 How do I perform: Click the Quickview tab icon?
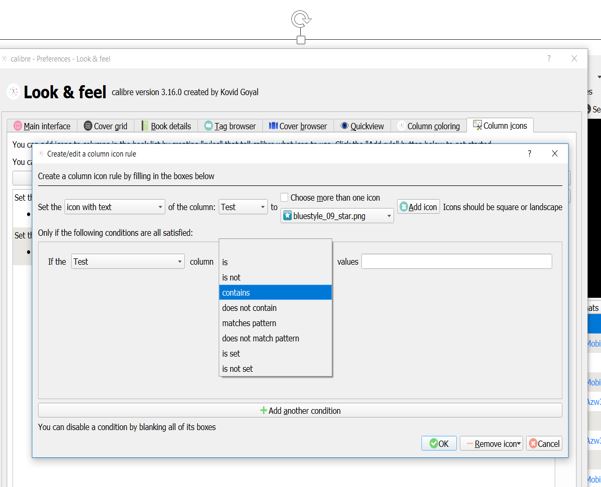click(344, 126)
